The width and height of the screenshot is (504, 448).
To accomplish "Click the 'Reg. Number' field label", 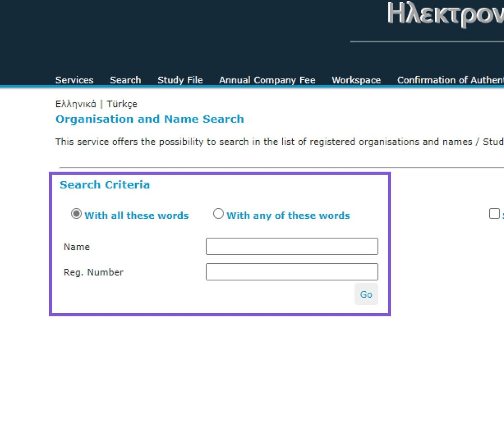I will point(94,272).
